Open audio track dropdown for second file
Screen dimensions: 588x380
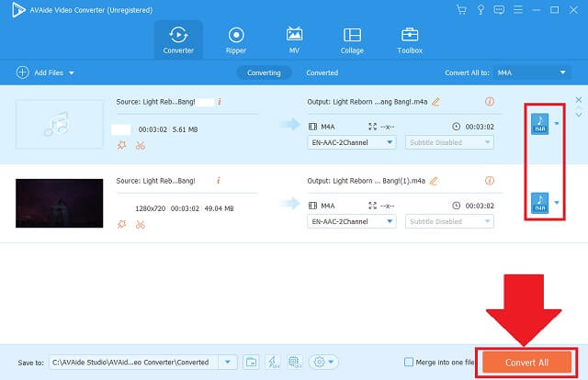(352, 221)
